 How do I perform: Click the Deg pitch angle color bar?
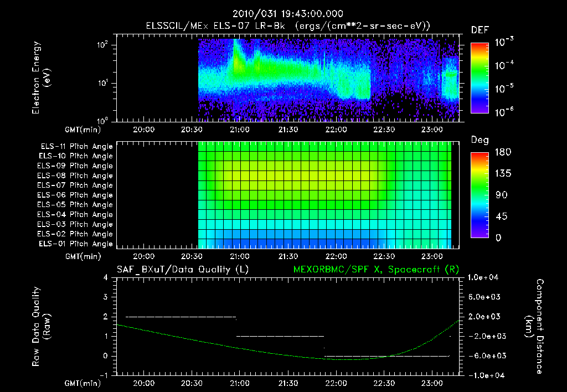[x=480, y=195]
